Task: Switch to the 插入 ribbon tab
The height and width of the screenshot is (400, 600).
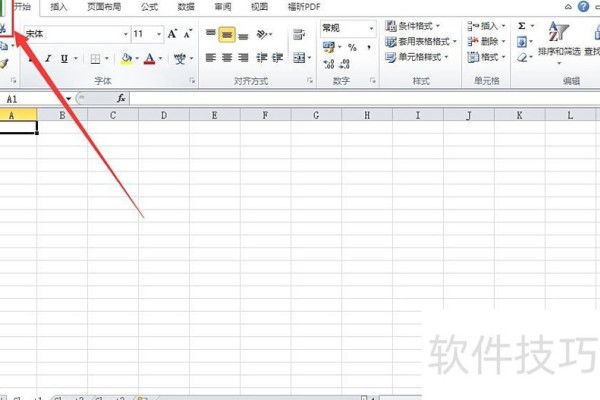Action: click(x=59, y=7)
